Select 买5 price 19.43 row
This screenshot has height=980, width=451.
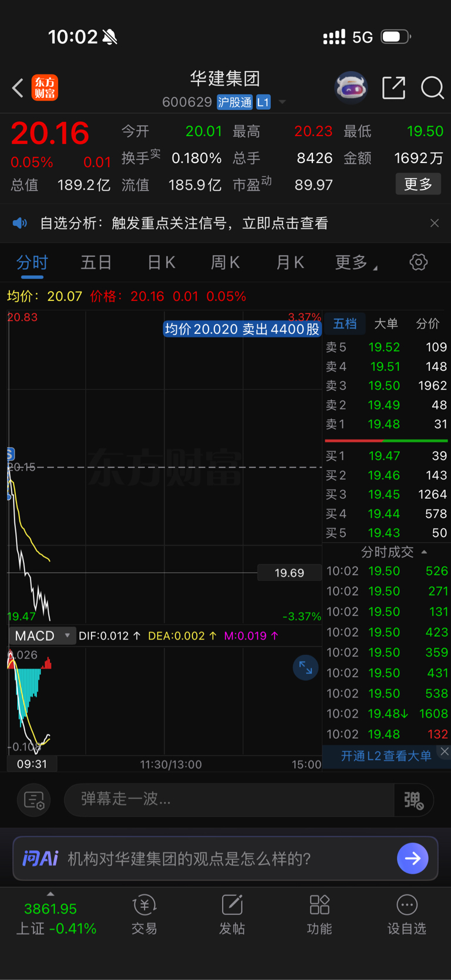click(386, 533)
